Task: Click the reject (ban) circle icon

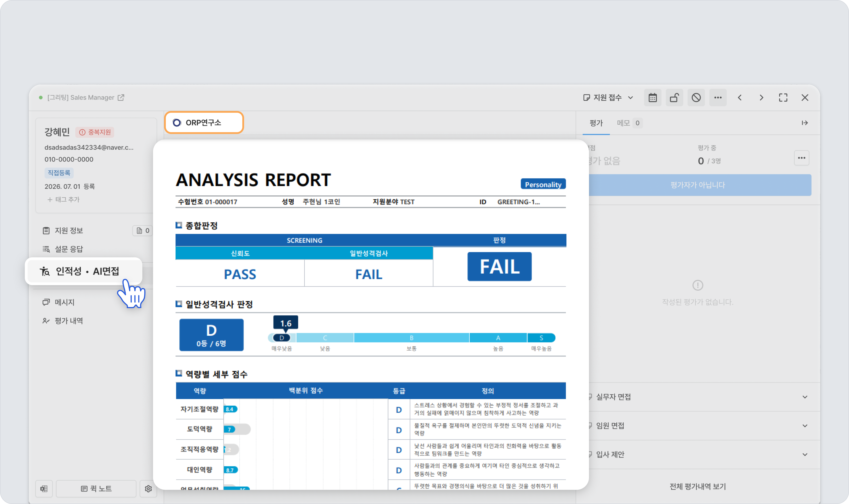Action: point(696,98)
